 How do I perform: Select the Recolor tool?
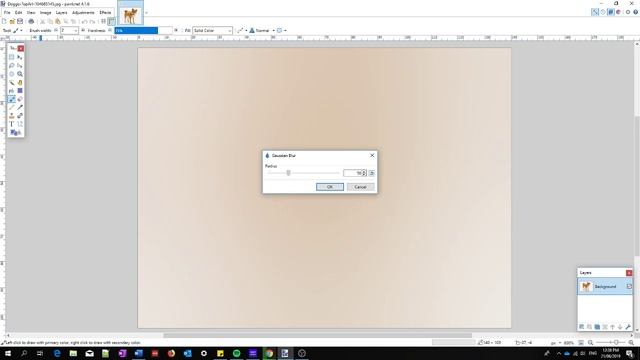coord(20,116)
